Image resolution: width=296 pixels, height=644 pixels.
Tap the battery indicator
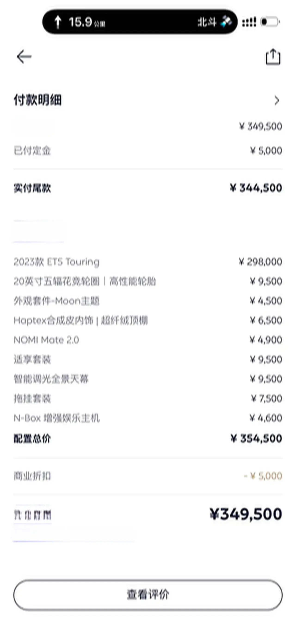[270, 22]
